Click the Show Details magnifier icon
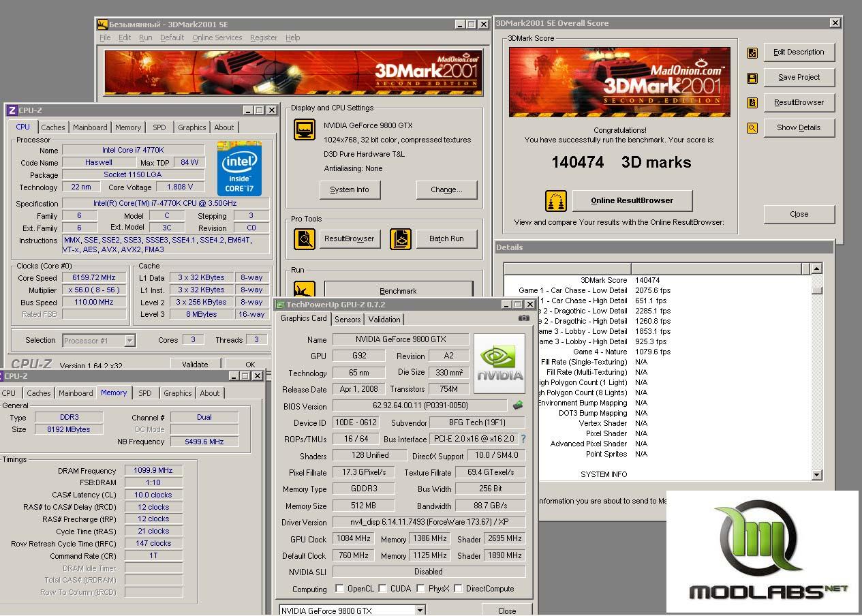862x616 pixels. (752, 128)
